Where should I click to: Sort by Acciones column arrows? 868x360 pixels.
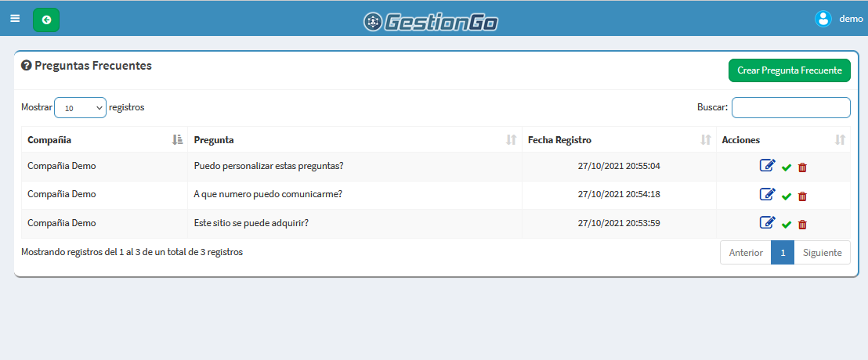point(840,140)
